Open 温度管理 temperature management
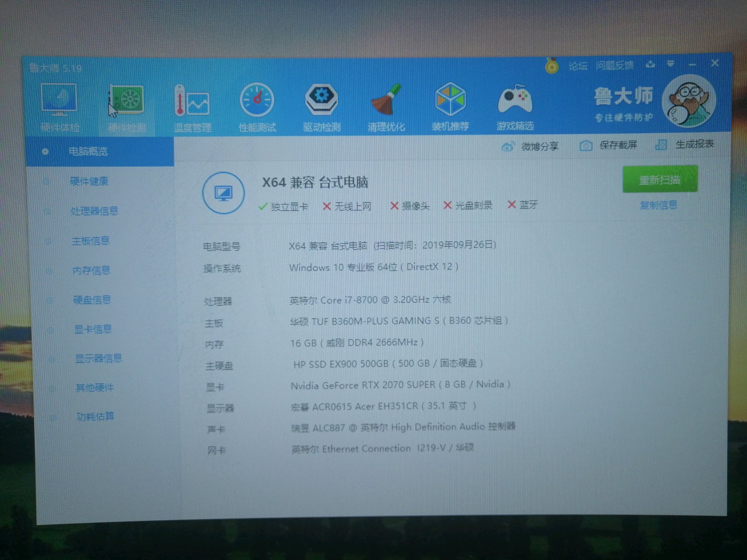This screenshot has width=747, height=560. tap(192, 108)
